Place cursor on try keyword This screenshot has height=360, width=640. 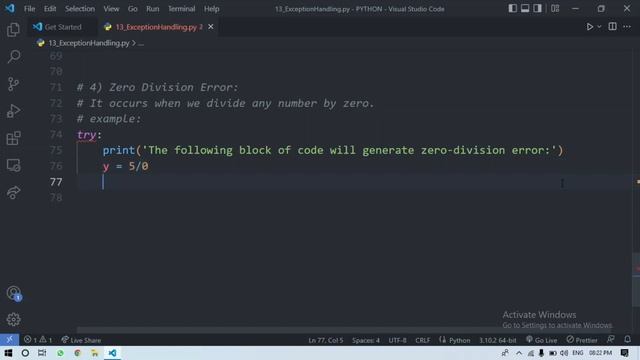tap(87, 135)
